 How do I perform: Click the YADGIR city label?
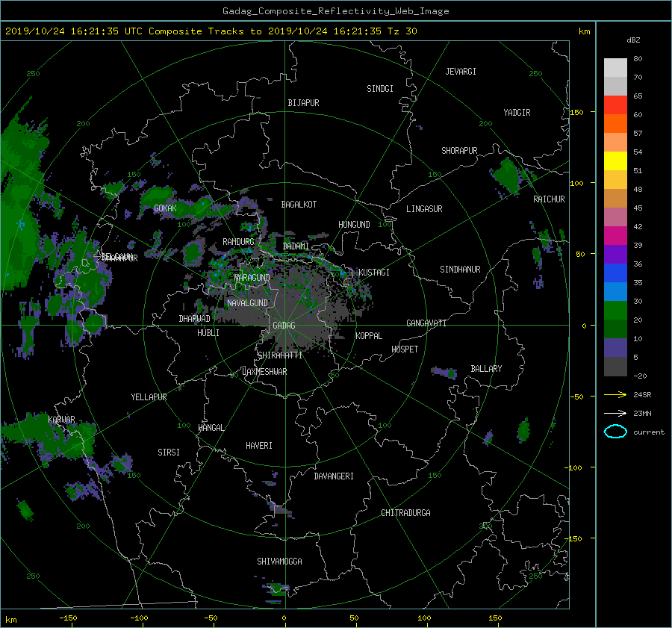[517, 113]
